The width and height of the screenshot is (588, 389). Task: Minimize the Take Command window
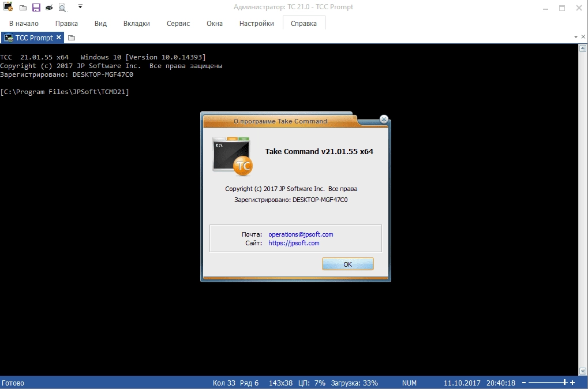pos(546,8)
